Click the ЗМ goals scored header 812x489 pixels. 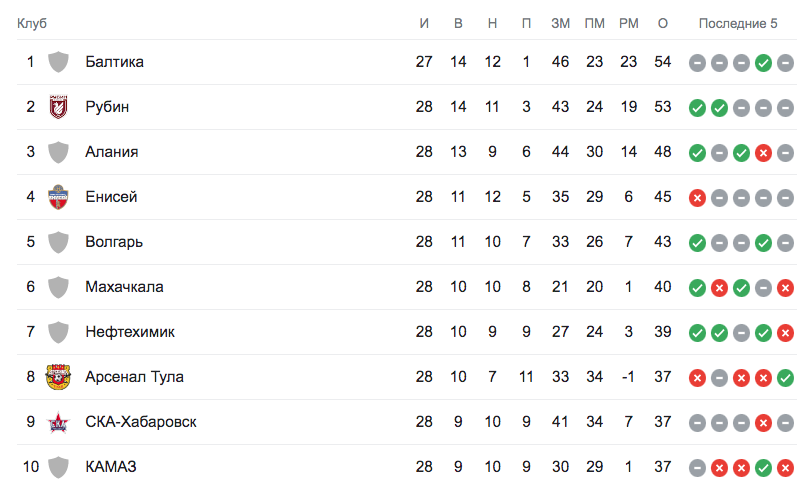pos(560,23)
